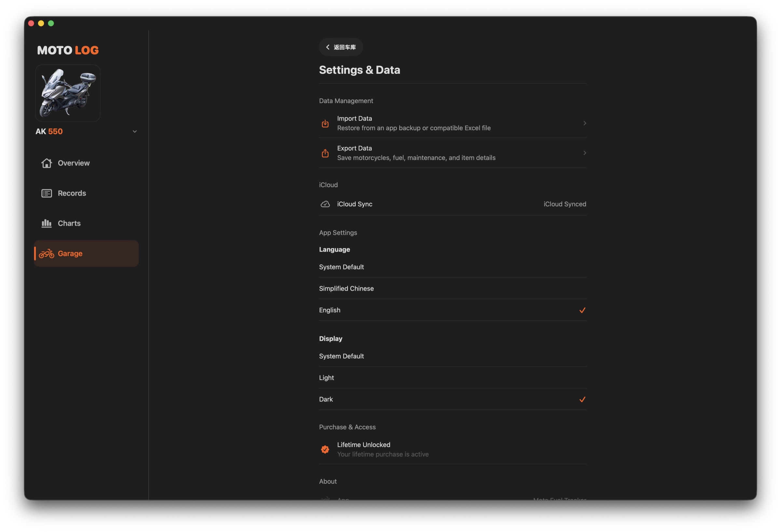
Task: Click the green fullscreen window button
Action: 51,23
